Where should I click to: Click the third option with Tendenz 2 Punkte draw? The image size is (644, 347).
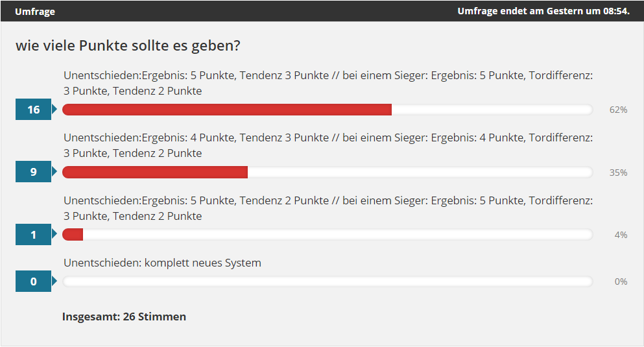click(x=328, y=208)
